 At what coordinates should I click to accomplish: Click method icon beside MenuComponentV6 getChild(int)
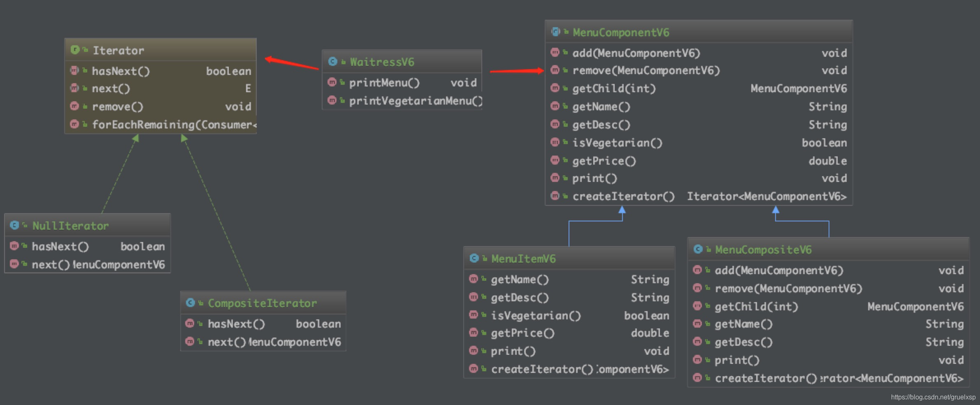pos(555,88)
